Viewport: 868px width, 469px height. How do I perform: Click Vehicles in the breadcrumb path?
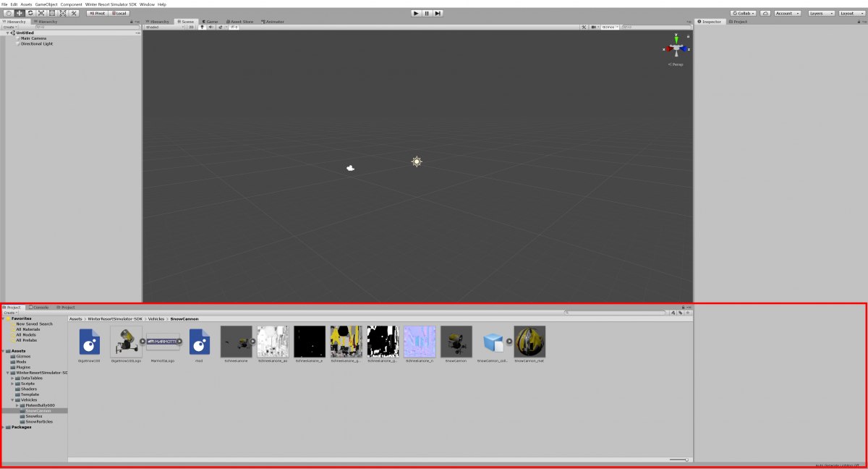[156, 318]
